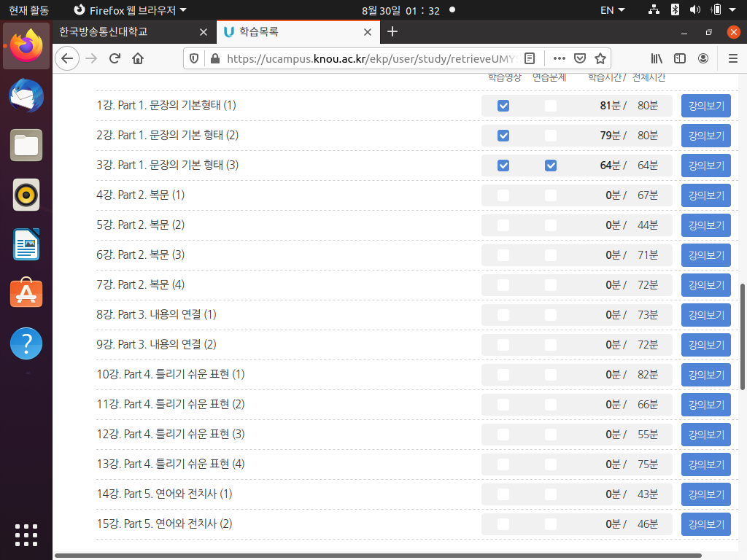Screen dimensions: 747x560
Task: Click 강의보기 for lecture 5 복문 (2)
Action: [705, 225]
